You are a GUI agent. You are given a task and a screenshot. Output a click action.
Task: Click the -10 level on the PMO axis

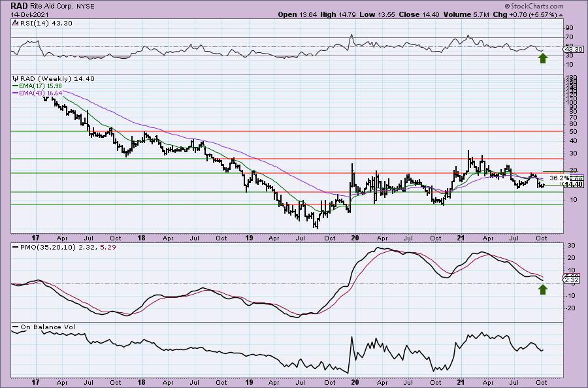(570, 295)
